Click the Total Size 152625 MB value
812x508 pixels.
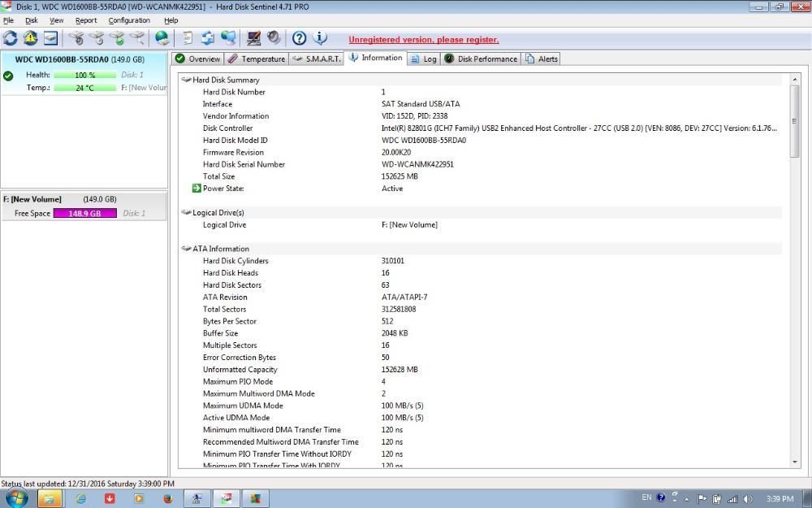400,176
